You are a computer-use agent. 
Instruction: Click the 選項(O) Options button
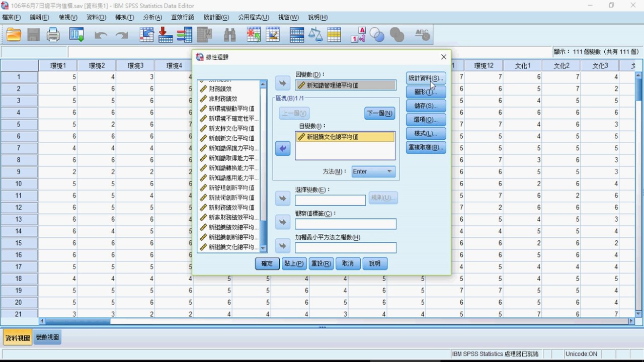tap(426, 120)
